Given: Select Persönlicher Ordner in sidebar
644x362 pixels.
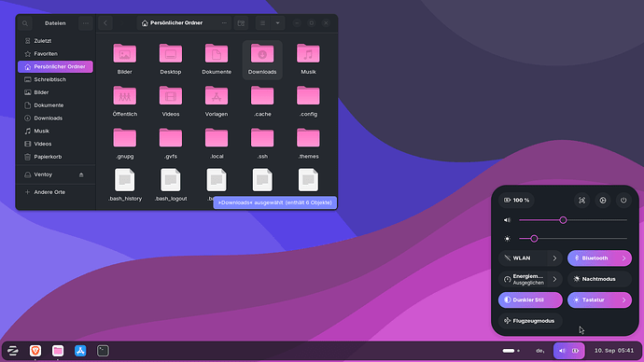Looking at the screenshot, I should (55, 66).
